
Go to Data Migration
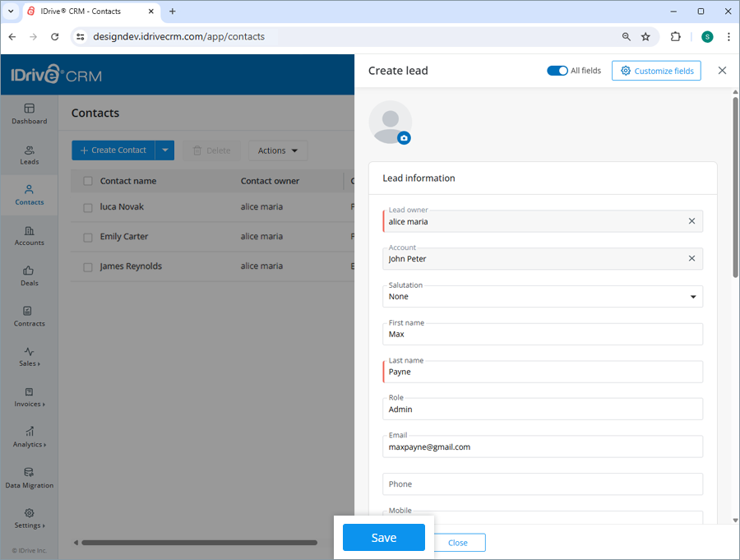click(29, 479)
